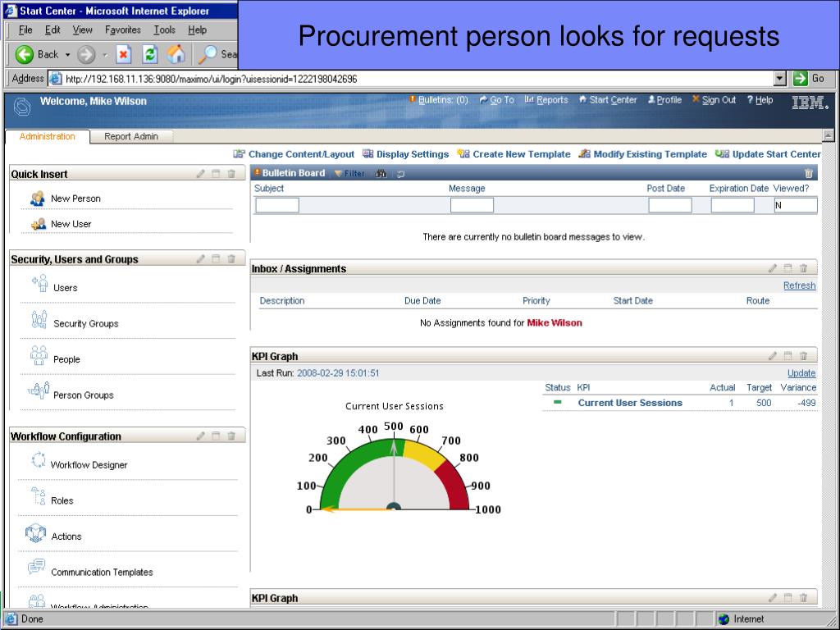Click Display Settings link
This screenshot has height=630, width=840.
413,154
